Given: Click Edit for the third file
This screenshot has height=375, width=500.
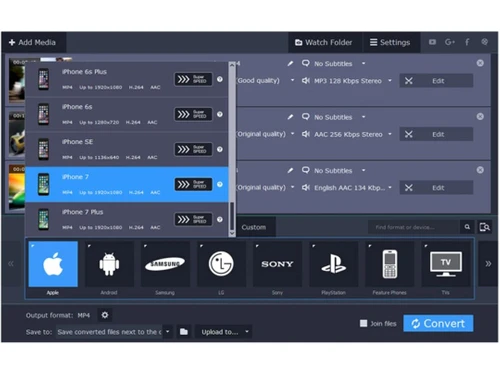Looking at the screenshot, I should pyautogui.click(x=436, y=188).
